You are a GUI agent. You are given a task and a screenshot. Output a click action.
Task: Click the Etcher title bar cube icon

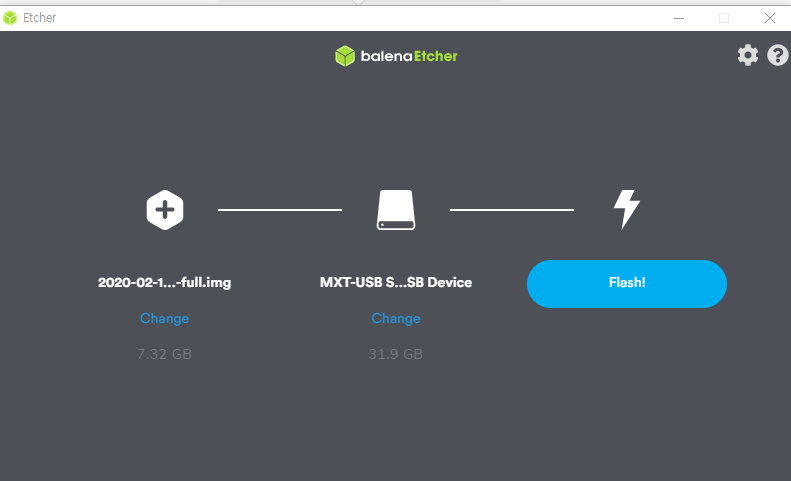tap(10, 18)
